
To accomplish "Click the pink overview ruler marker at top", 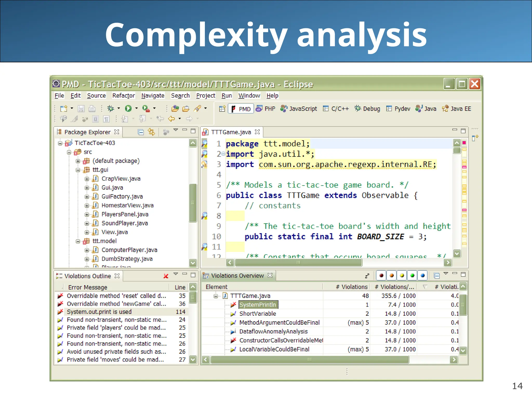I will pyautogui.click(x=464, y=143).
